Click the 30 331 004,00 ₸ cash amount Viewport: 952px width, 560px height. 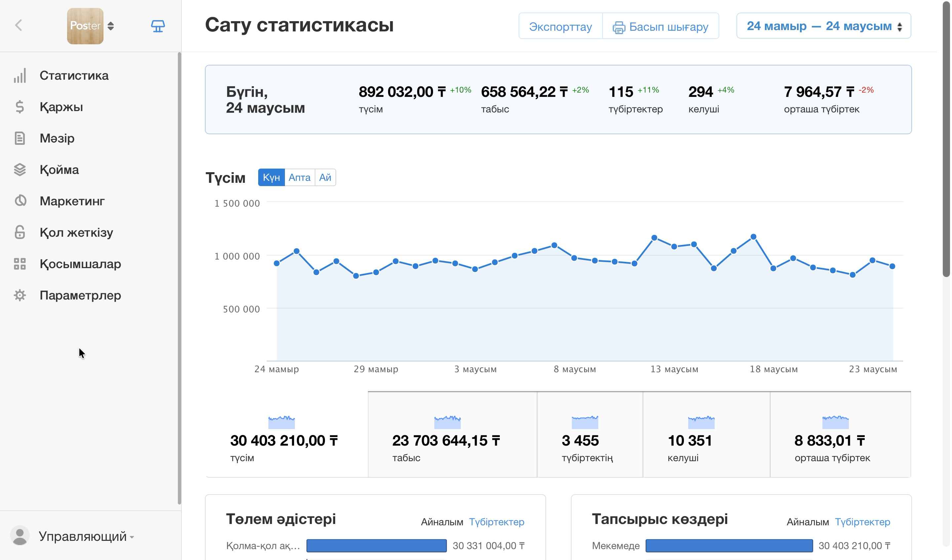coord(489,546)
